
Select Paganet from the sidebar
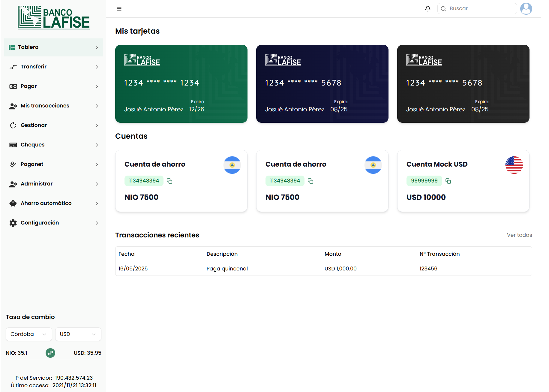tap(32, 164)
